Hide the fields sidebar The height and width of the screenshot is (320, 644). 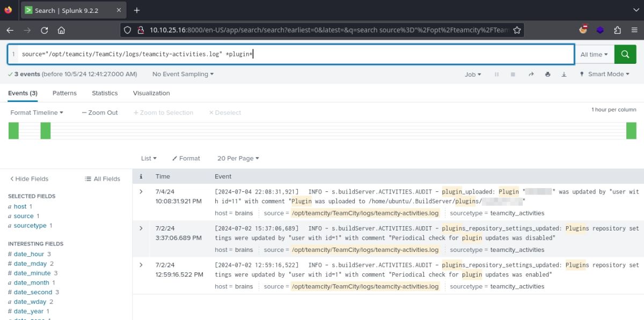coord(30,179)
